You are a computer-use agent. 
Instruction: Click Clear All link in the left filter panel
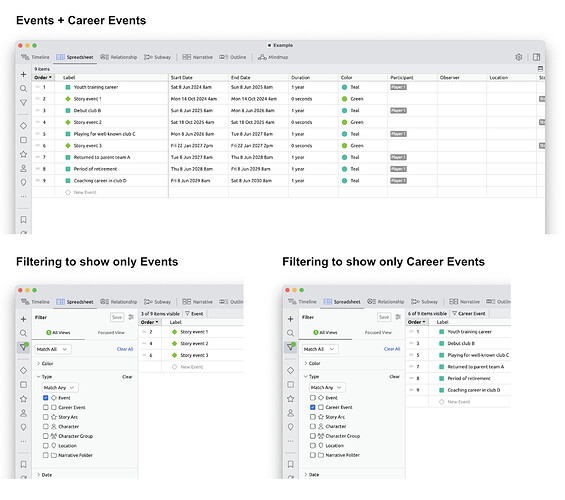coord(125,349)
